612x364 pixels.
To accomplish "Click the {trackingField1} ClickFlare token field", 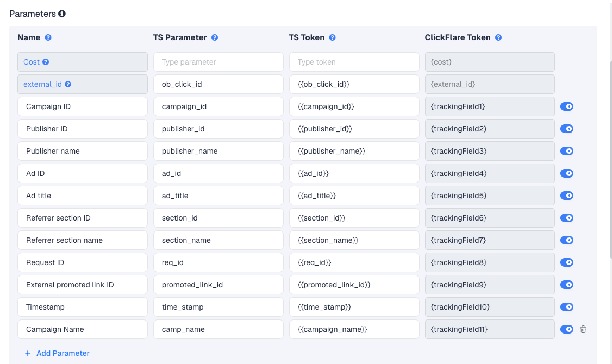I will tap(490, 106).
